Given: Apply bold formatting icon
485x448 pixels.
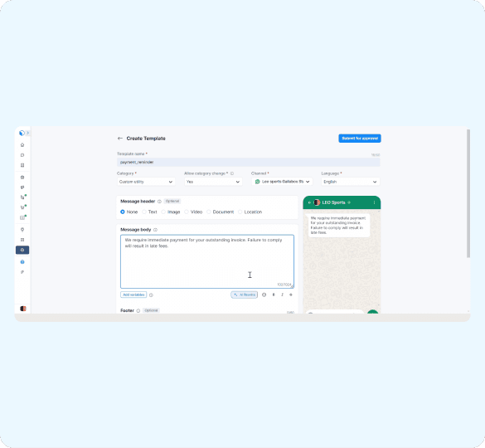Looking at the screenshot, I should (x=274, y=295).
